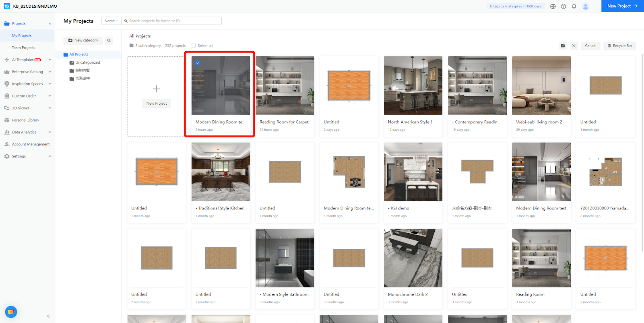Open the notifications bell
Viewport: 644px width, 323px height.
574,6
